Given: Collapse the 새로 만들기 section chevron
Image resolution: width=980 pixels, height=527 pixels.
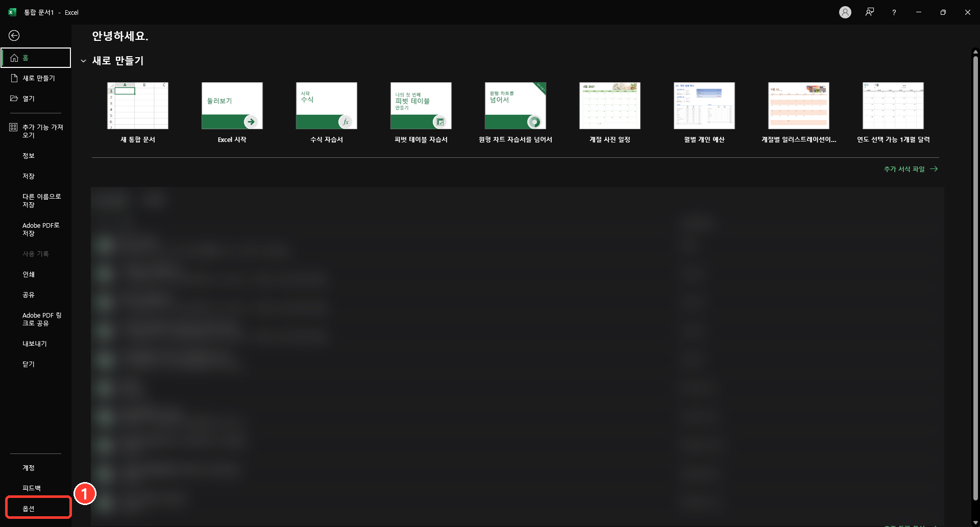Looking at the screenshot, I should click(x=83, y=61).
